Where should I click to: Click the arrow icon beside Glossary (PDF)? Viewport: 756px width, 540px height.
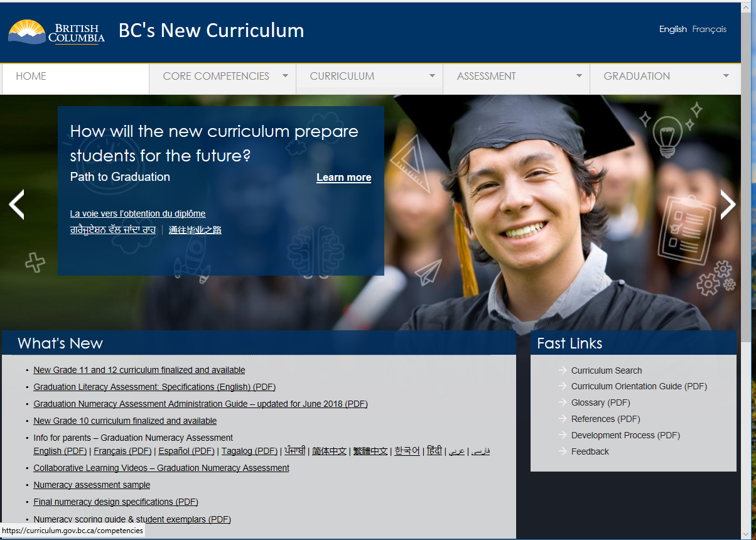(561, 402)
